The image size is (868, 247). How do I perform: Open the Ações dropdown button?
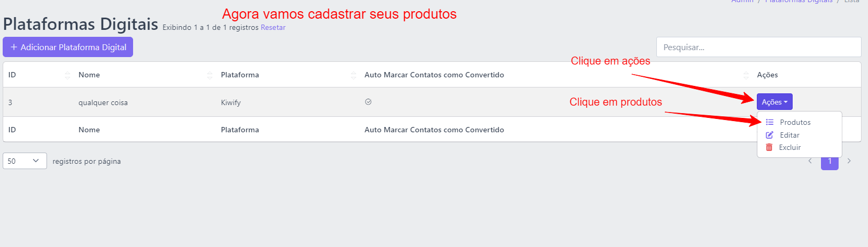pyautogui.click(x=774, y=102)
